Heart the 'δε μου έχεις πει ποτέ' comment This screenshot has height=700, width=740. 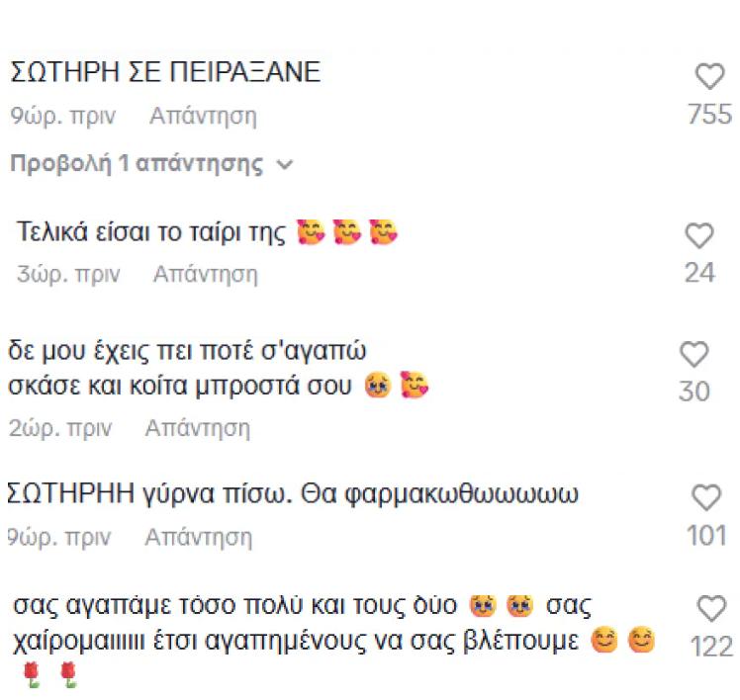pos(694,354)
